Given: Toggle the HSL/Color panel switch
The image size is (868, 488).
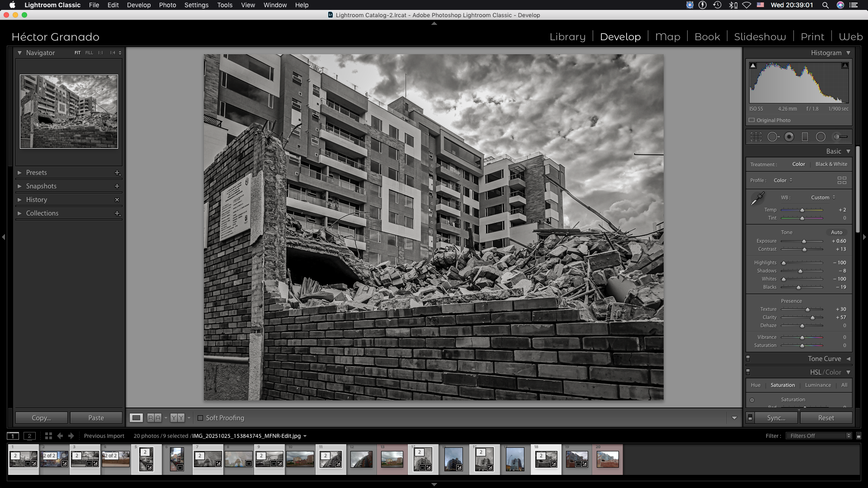Looking at the screenshot, I should (x=748, y=372).
